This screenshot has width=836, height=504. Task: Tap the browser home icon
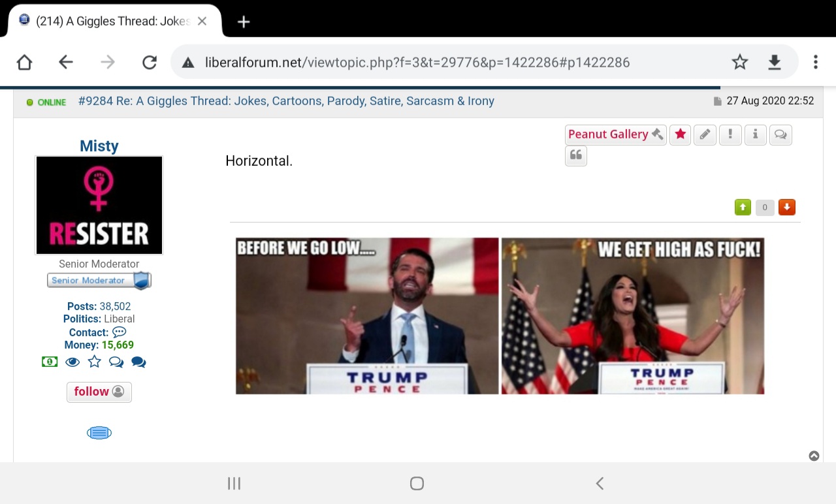[x=24, y=62]
